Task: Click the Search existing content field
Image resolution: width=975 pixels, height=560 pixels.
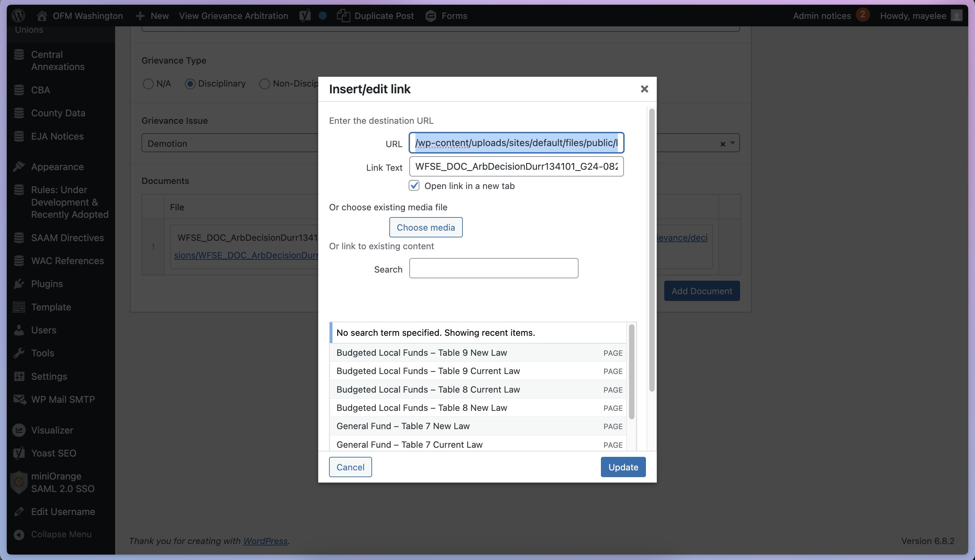Action: (x=494, y=269)
